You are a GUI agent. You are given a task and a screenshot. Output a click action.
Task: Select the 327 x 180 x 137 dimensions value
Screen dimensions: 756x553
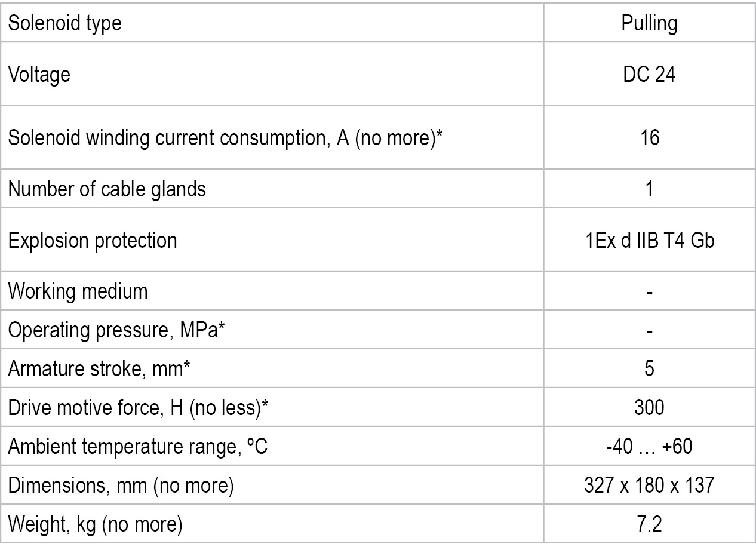pyautogui.click(x=649, y=485)
